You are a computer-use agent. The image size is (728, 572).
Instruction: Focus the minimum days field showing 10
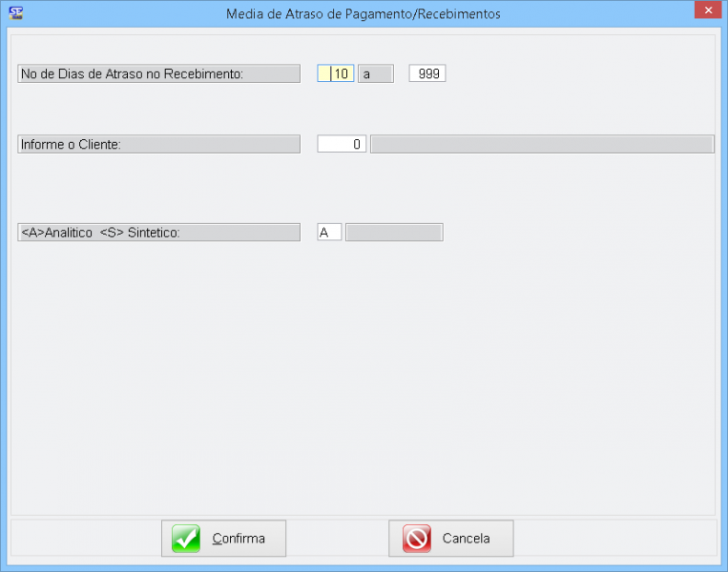pos(336,73)
